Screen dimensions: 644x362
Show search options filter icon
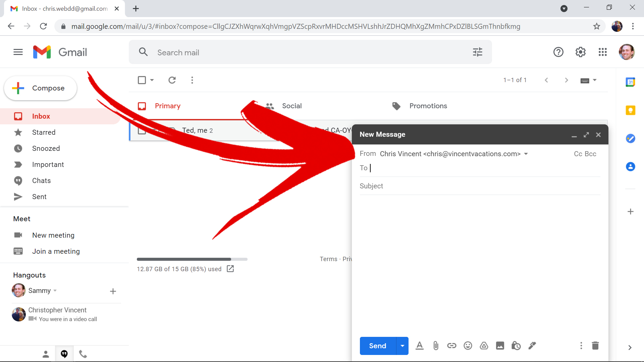[x=478, y=52]
